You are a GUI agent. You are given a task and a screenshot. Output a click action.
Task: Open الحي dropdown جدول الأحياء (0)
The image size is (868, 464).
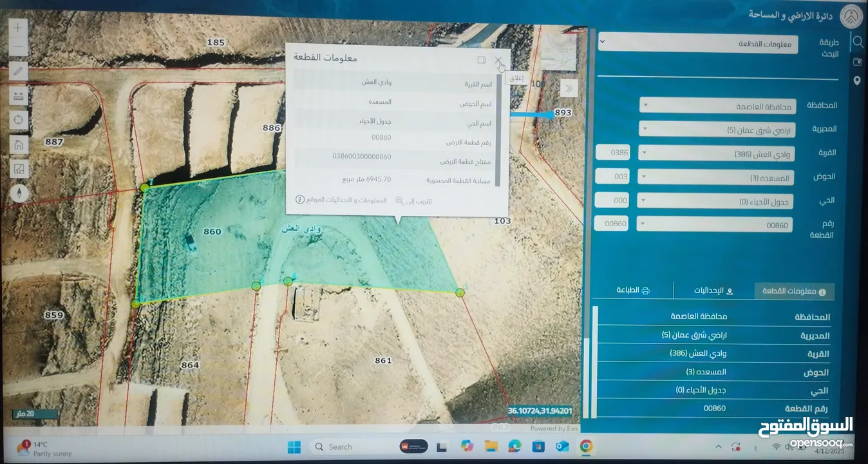(715, 201)
